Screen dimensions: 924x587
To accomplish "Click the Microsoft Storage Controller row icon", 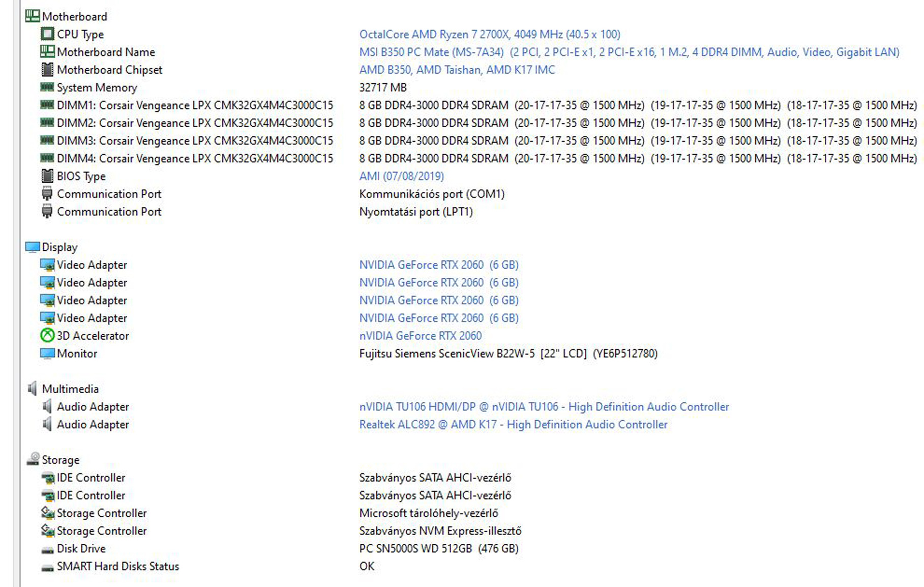I will tap(47, 513).
